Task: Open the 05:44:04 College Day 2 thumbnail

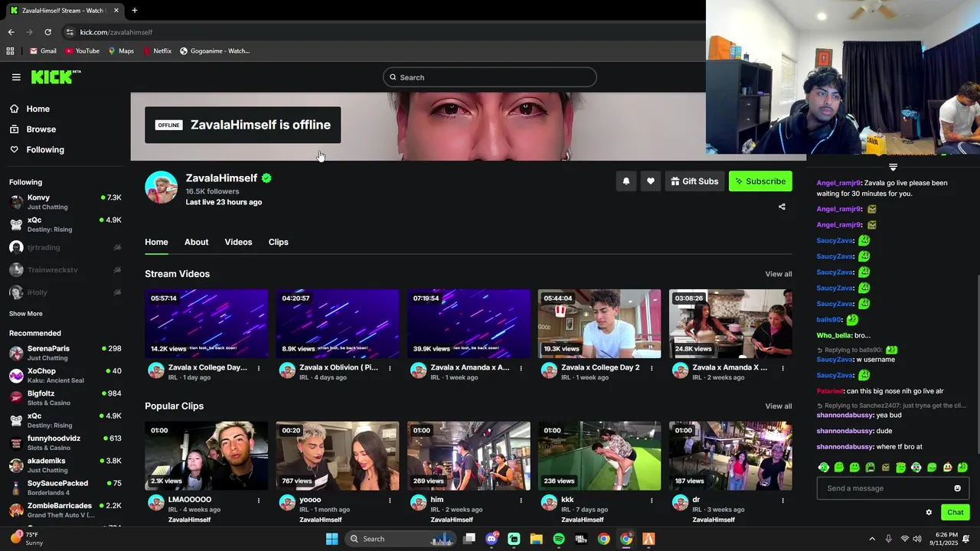Action: click(x=599, y=324)
